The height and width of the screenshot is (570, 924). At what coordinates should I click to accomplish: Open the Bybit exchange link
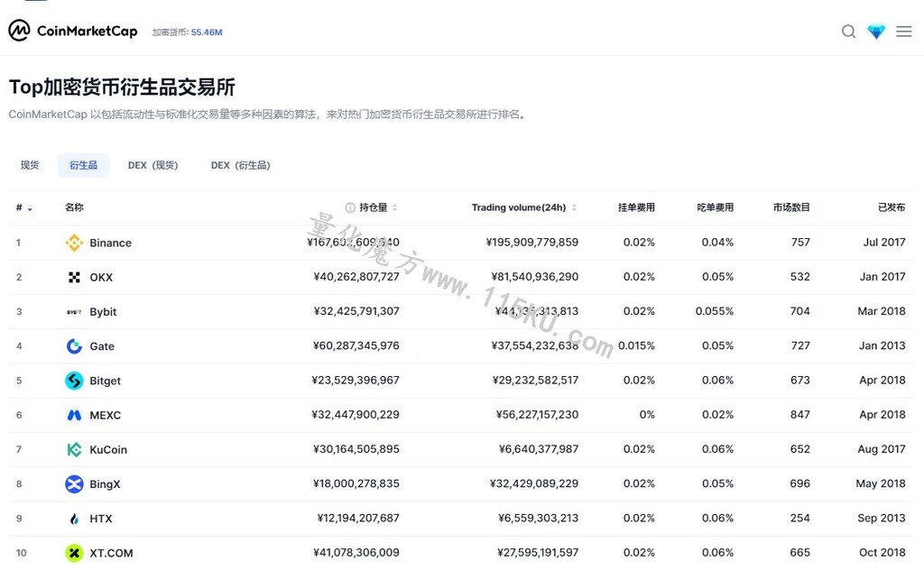(103, 312)
